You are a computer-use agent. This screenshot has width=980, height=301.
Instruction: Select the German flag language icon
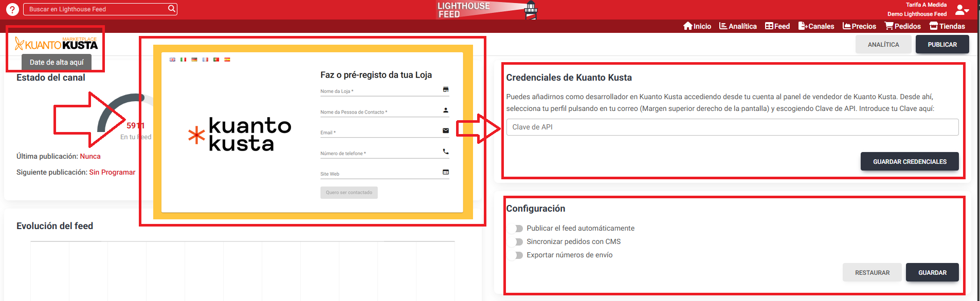194,60
